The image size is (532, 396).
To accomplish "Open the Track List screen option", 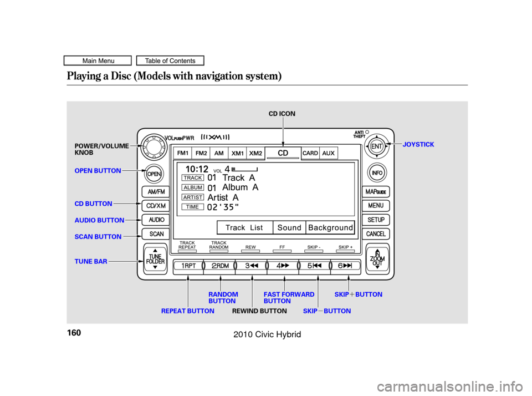I will (x=244, y=227).
